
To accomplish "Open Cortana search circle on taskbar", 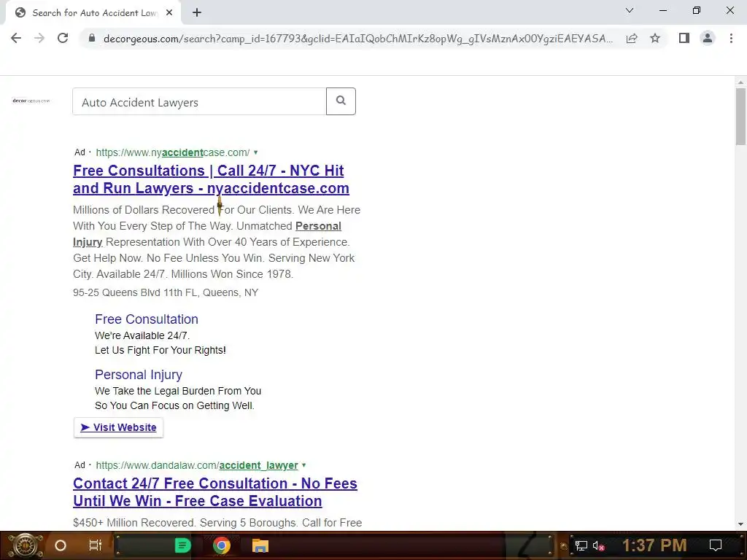I will pos(61,545).
